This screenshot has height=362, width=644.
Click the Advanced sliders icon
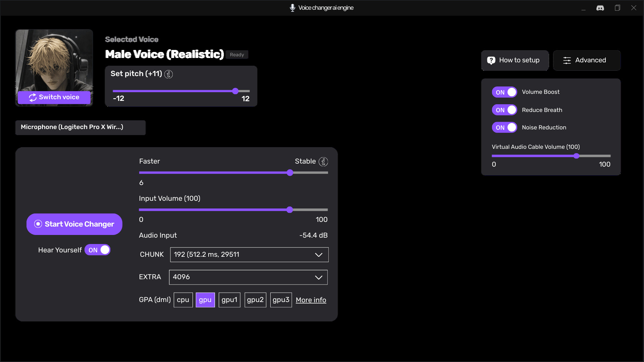(x=567, y=60)
